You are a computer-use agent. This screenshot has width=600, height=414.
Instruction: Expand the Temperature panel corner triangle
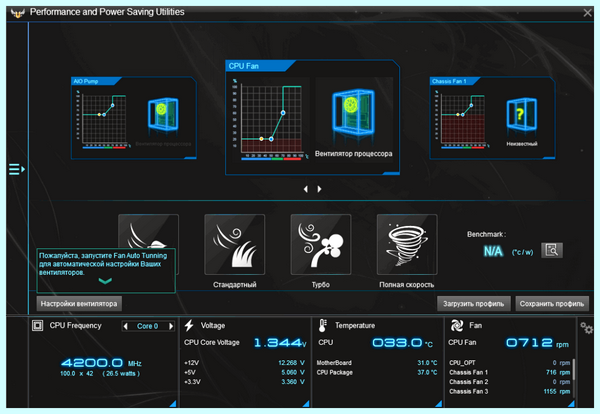(x=439, y=404)
